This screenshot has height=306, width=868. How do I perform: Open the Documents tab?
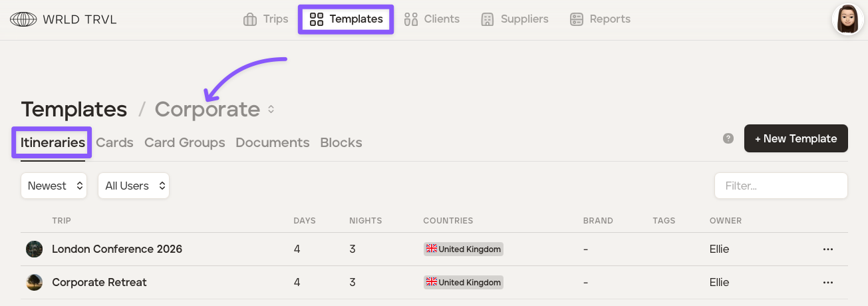click(x=272, y=143)
